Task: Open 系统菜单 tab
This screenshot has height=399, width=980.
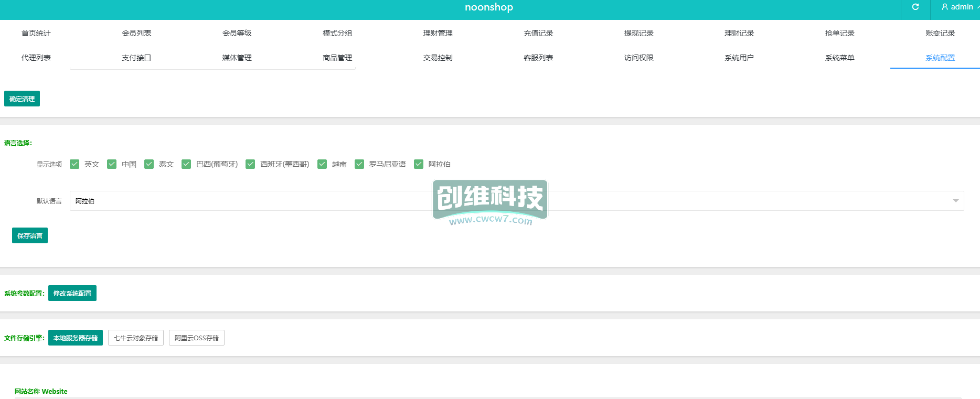Action: click(x=840, y=58)
